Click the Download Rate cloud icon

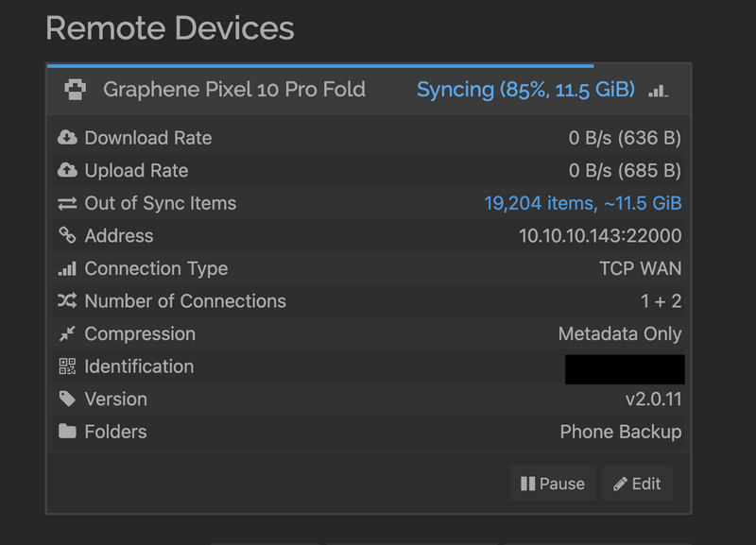(67, 138)
